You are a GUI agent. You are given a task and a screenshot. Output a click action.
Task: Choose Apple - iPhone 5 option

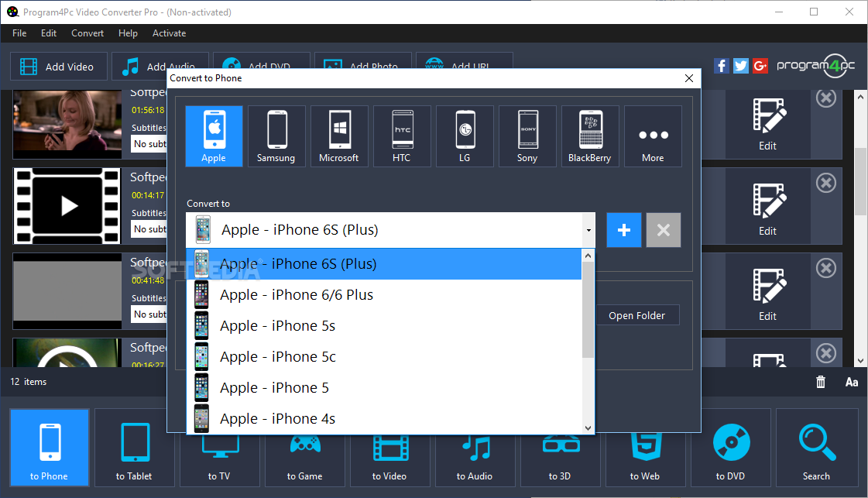click(384, 388)
